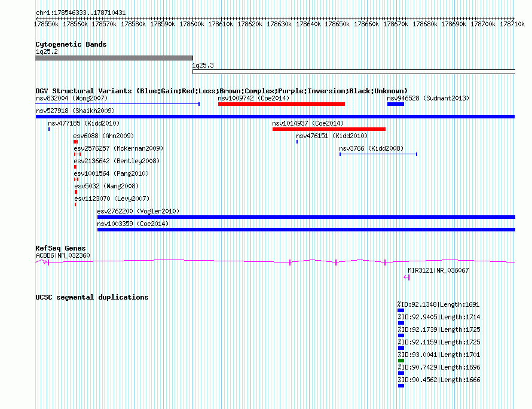Viewport: 532px width, 409px height.
Task: Select the green duplication bar %ID:93.0041
Action: pyautogui.click(x=401, y=361)
